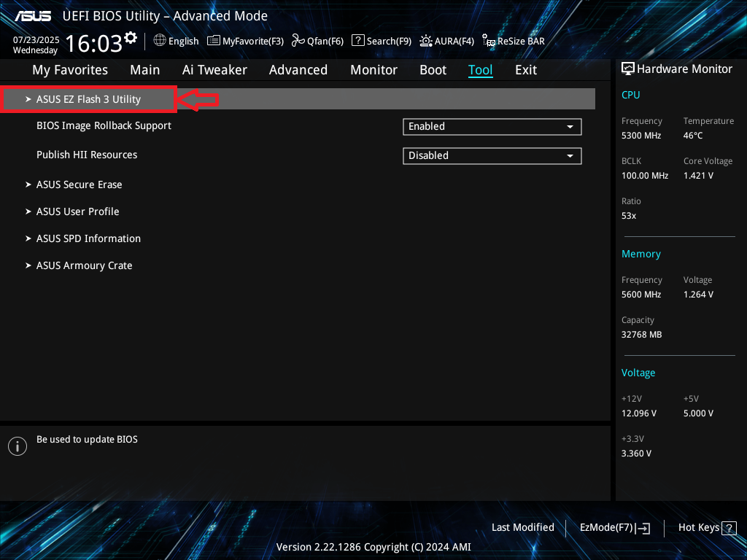The image size is (747, 560).
Task: Click the EzMode(F7) switch arrow icon
Action: [643, 528]
